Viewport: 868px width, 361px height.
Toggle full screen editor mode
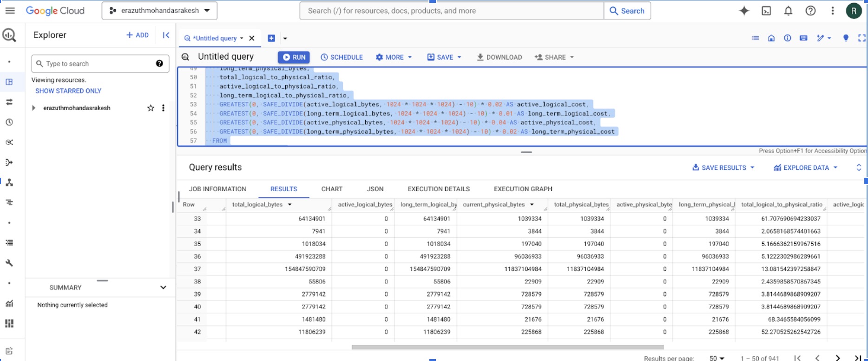pos(862,38)
